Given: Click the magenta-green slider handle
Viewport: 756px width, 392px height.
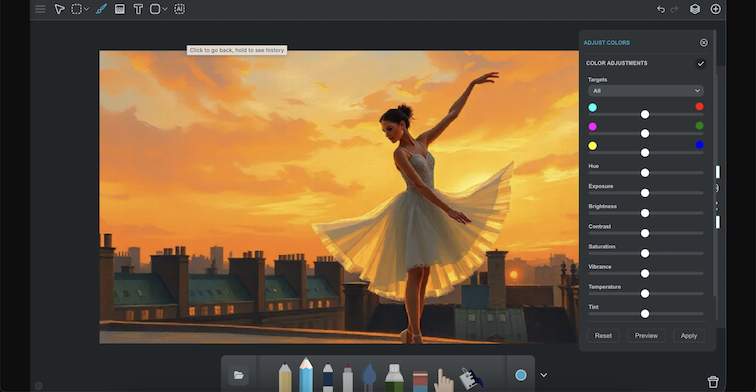Looking at the screenshot, I should (645, 134).
